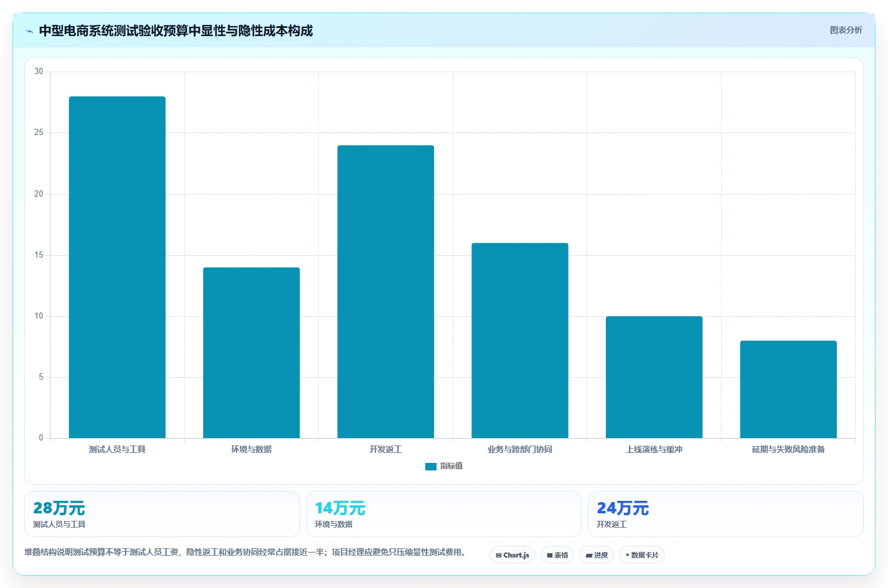Click the y-axis value 15
The image size is (888, 588).
pyautogui.click(x=39, y=255)
